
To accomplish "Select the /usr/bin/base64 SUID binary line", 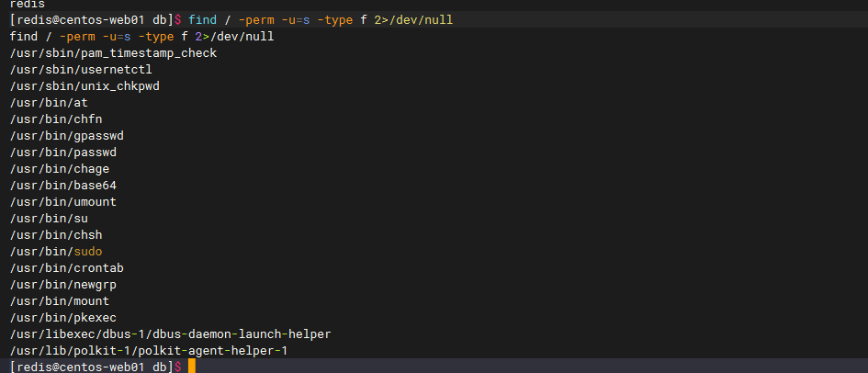I will click(x=63, y=186).
